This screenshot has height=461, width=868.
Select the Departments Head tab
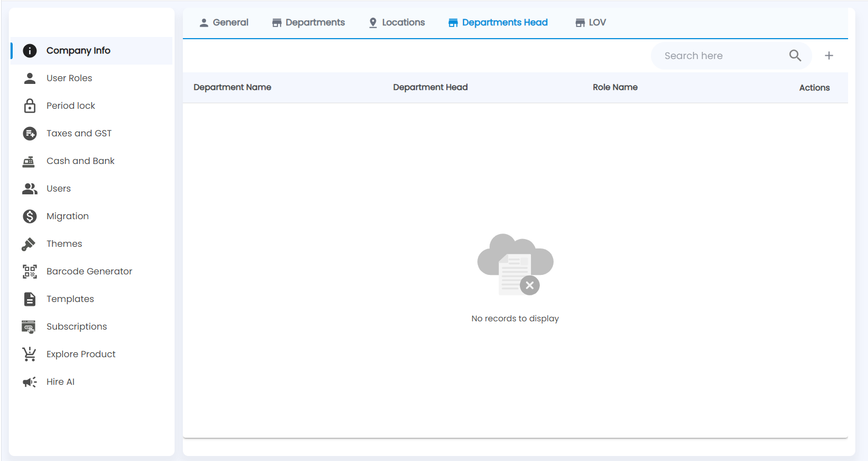pyautogui.click(x=498, y=23)
